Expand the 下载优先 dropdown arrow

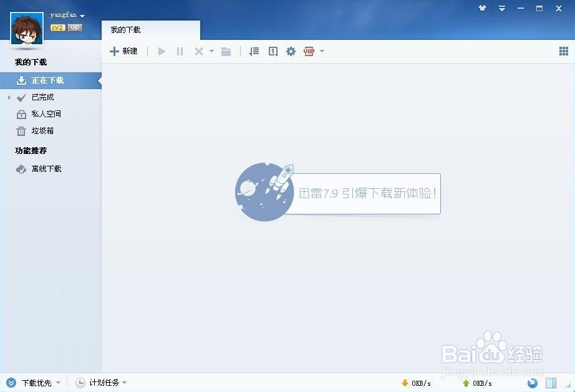click(58, 383)
